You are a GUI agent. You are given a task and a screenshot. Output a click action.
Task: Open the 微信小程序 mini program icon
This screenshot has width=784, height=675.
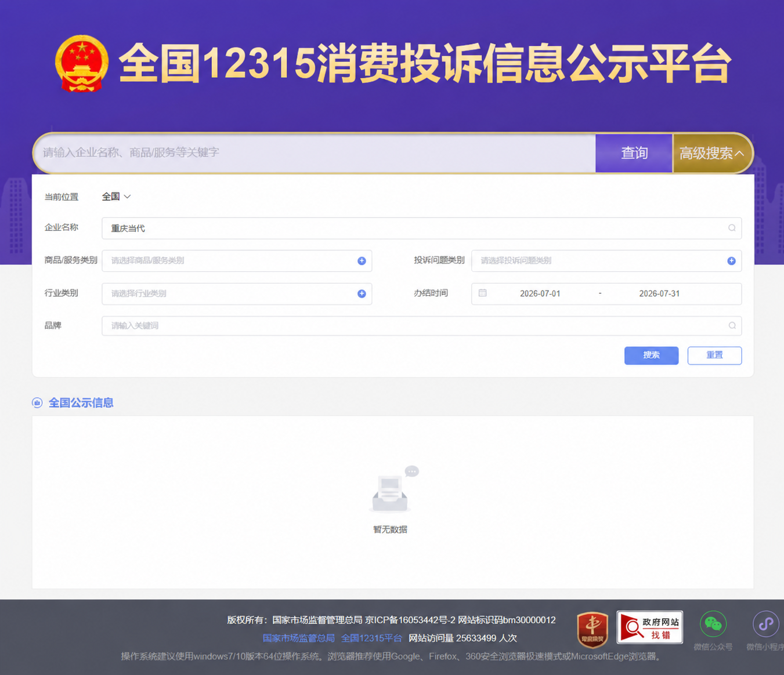(766, 624)
